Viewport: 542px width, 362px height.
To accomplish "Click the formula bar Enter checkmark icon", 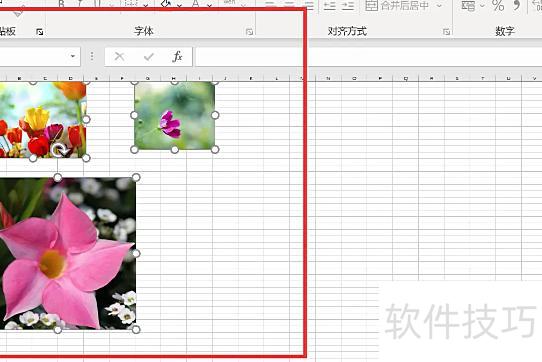I will pos(149,56).
